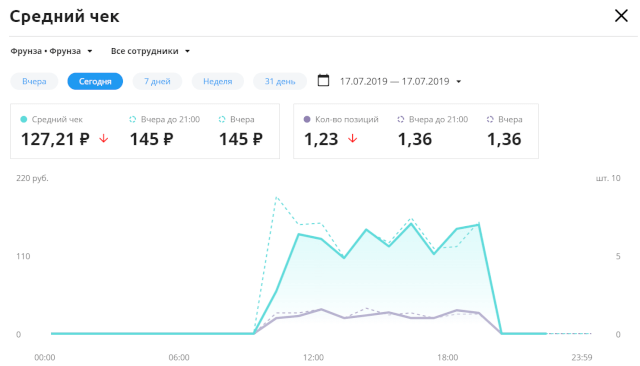Toggle teal Вчера series in average check card

(222, 119)
